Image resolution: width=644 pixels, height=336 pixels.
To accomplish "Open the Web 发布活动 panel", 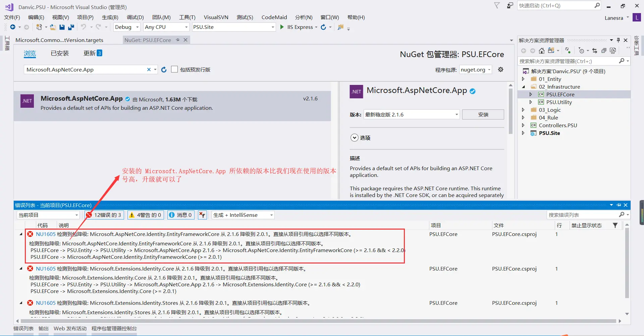I will [70, 328].
